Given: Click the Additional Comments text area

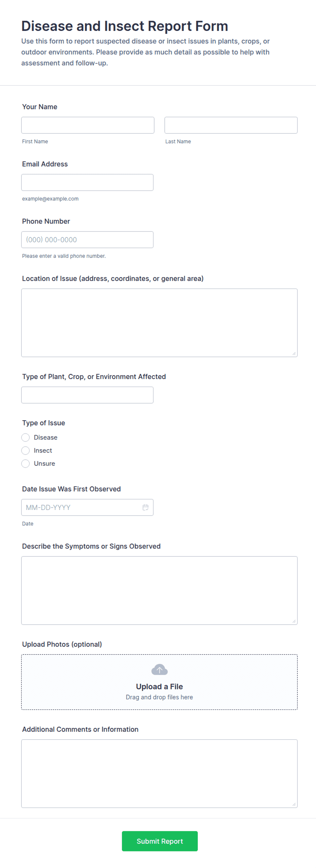Looking at the screenshot, I should tap(159, 773).
